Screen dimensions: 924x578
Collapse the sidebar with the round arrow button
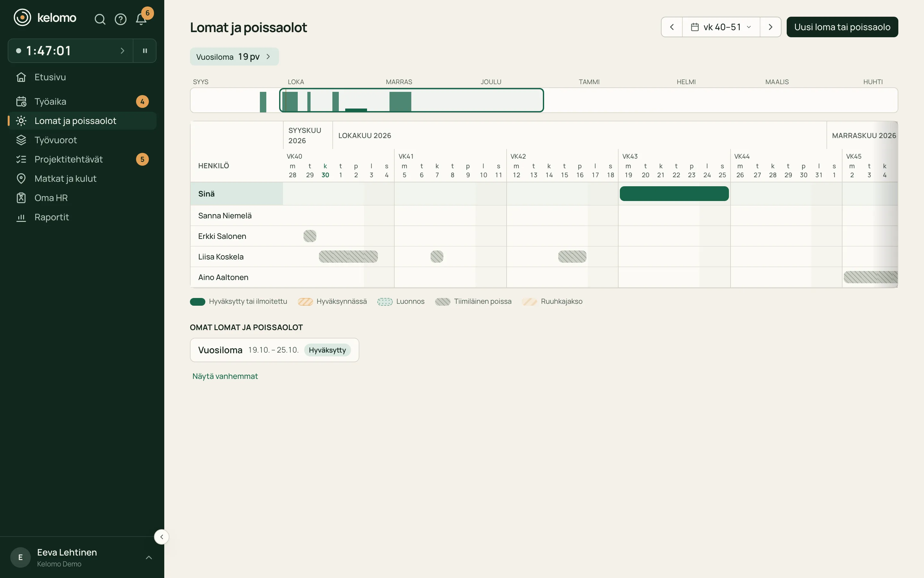click(x=161, y=537)
